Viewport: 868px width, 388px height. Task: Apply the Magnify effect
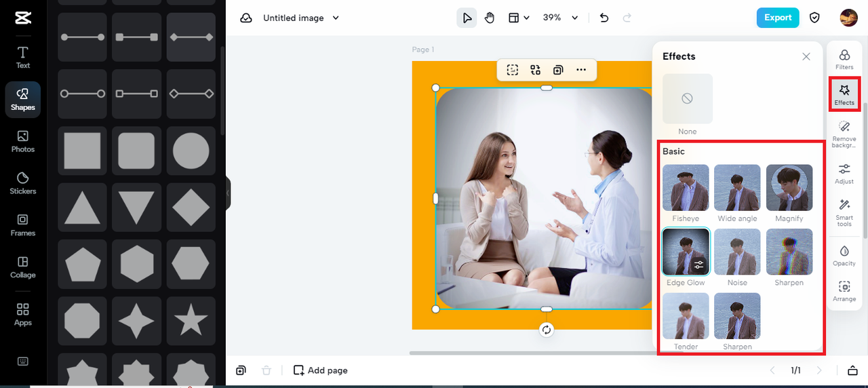[x=789, y=187]
